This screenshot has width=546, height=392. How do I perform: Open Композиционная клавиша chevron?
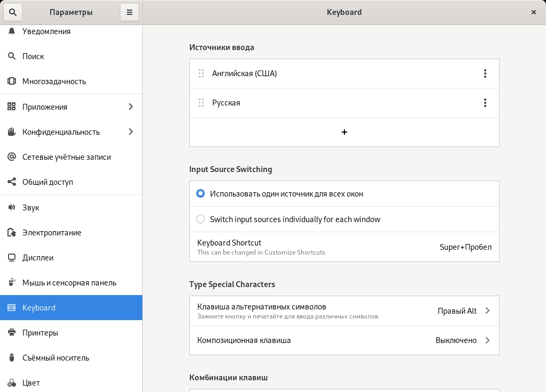tap(487, 340)
